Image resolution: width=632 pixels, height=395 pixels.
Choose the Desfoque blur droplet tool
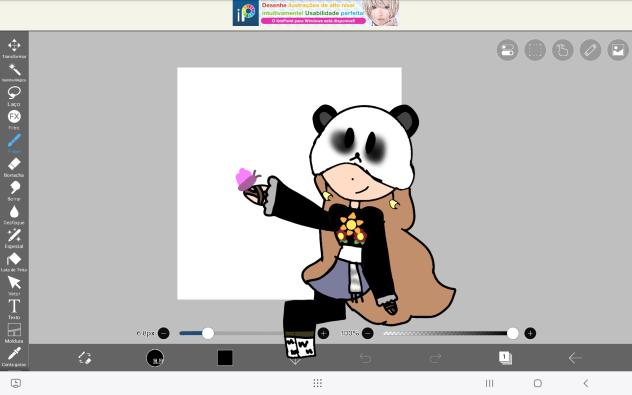[x=14, y=214]
